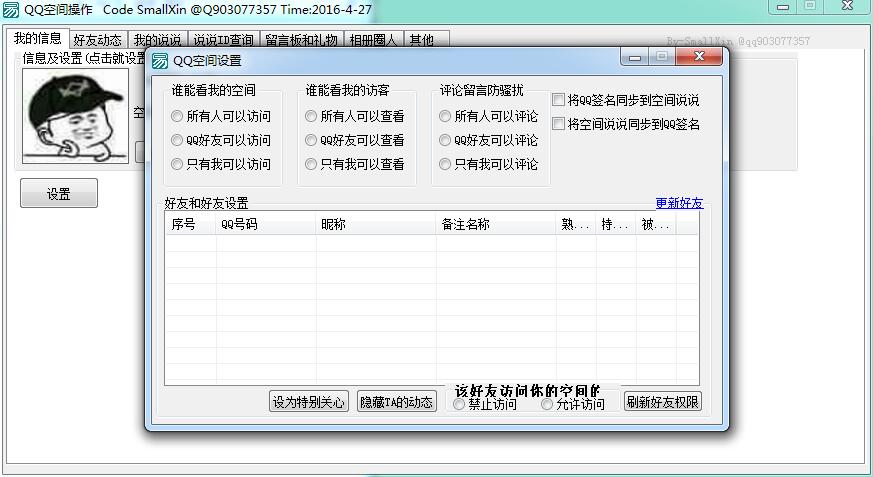Click the 更新好友 link
Screen dimensions: 873x477
[x=679, y=203]
